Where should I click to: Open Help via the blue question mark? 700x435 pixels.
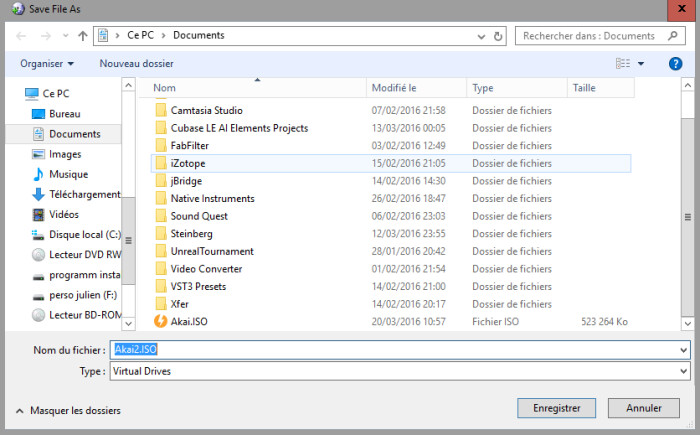point(675,64)
